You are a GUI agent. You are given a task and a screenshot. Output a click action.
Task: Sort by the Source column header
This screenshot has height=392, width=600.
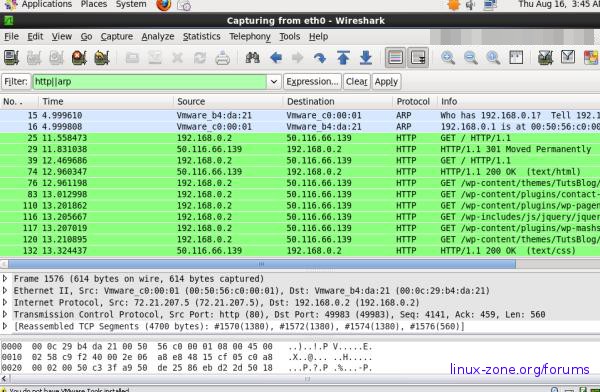tap(228, 101)
